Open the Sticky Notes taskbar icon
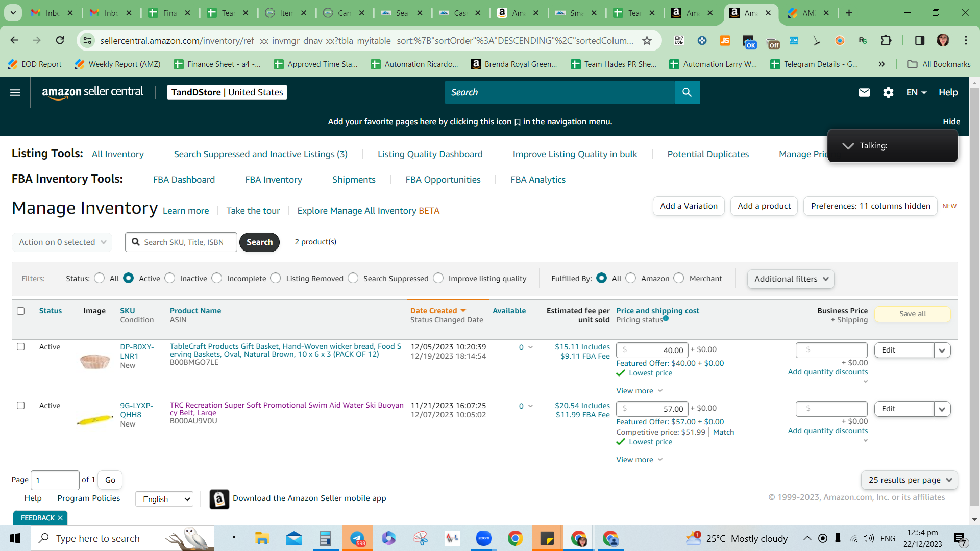 pyautogui.click(x=547, y=538)
